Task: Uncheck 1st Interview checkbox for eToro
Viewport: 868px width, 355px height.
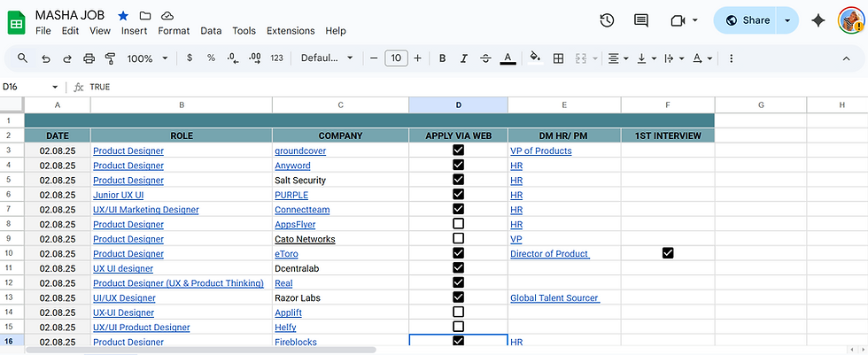Action: [668, 253]
